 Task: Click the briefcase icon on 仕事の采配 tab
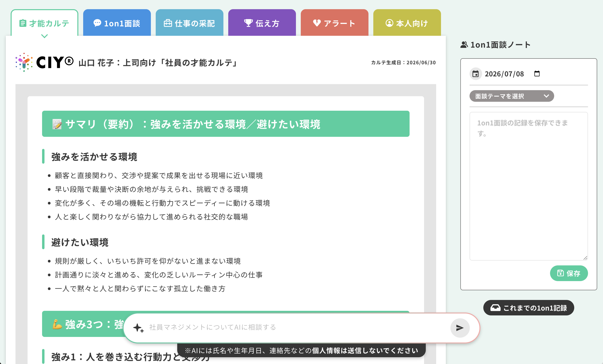point(168,23)
